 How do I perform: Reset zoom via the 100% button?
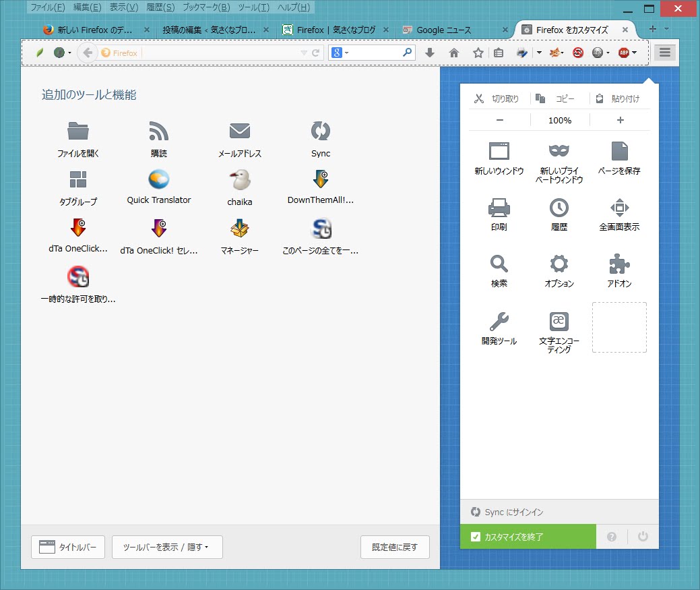560,120
